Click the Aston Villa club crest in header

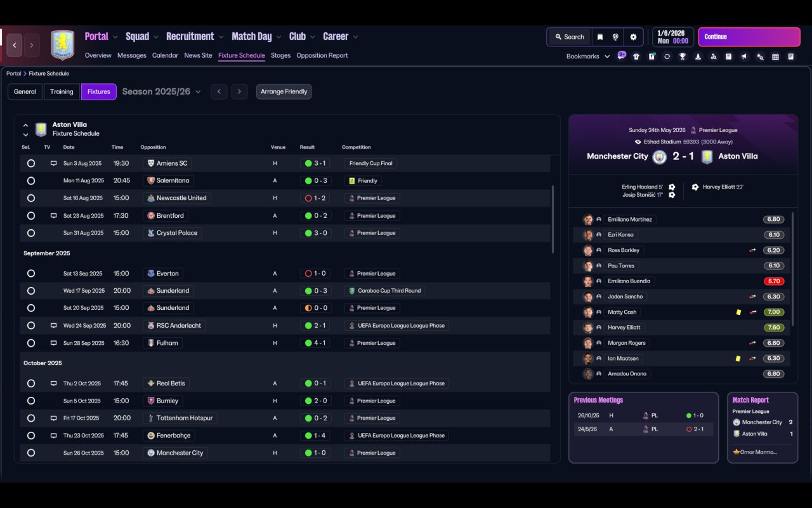62,45
